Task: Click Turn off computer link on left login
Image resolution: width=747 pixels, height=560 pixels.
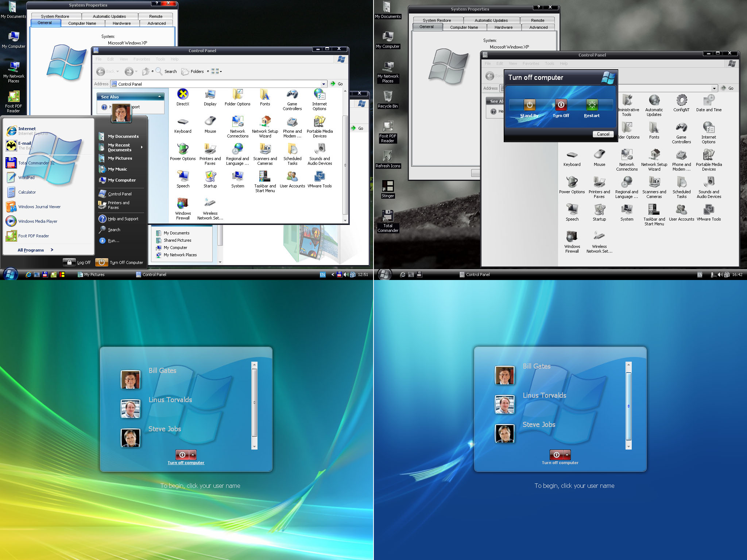Action: point(186,463)
